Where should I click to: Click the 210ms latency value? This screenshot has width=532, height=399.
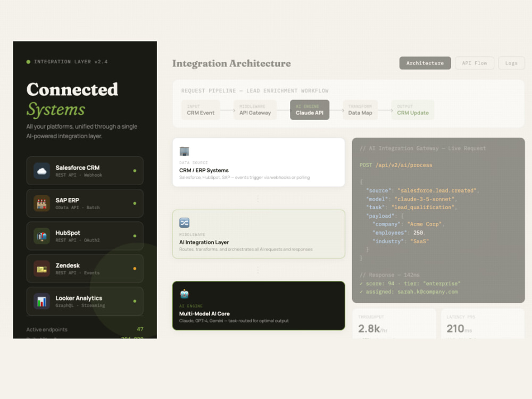click(459, 328)
